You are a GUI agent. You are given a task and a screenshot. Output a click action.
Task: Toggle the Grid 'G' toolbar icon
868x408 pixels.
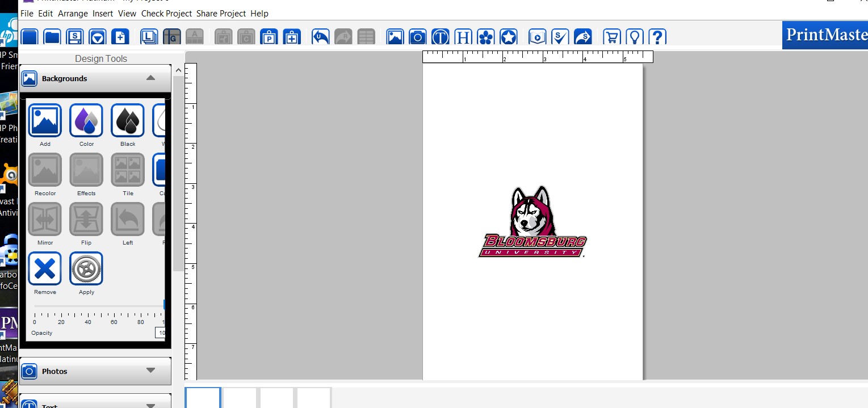coord(172,37)
